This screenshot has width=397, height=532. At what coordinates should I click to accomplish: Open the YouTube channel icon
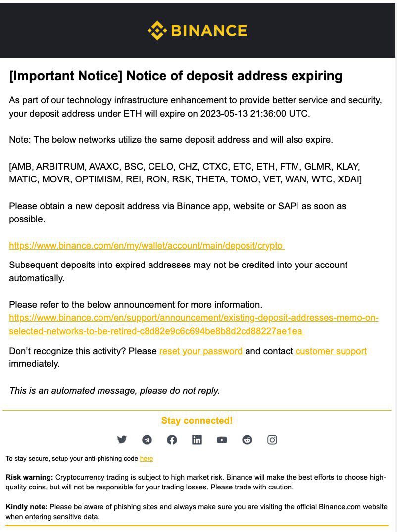pos(222,440)
